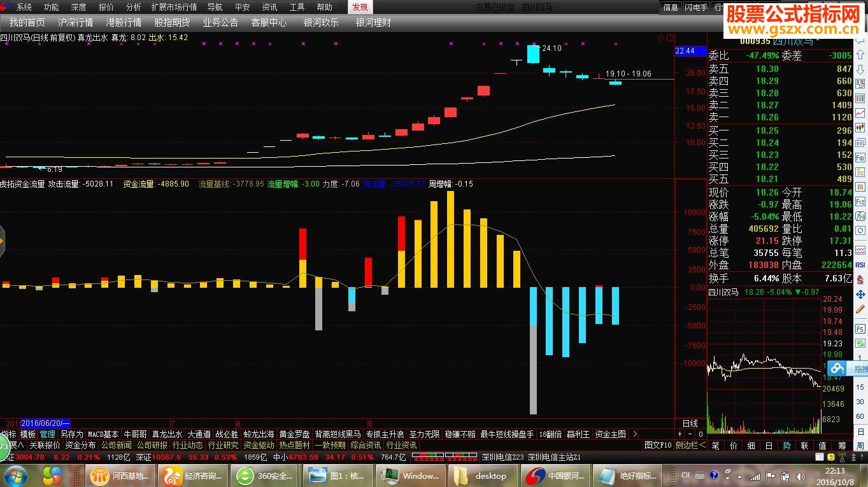
Task: Click the blue four-arrow move icon
Action: (x=860, y=293)
